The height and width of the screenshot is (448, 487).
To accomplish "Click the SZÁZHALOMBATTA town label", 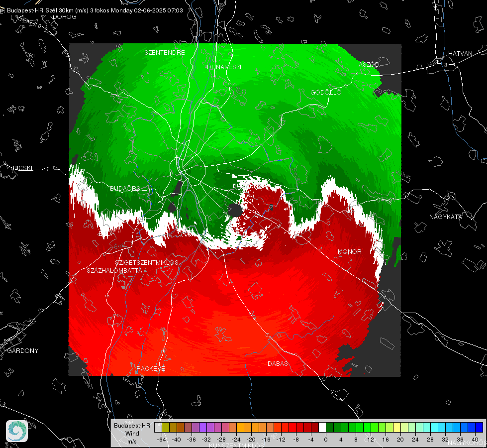I will point(114,270).
